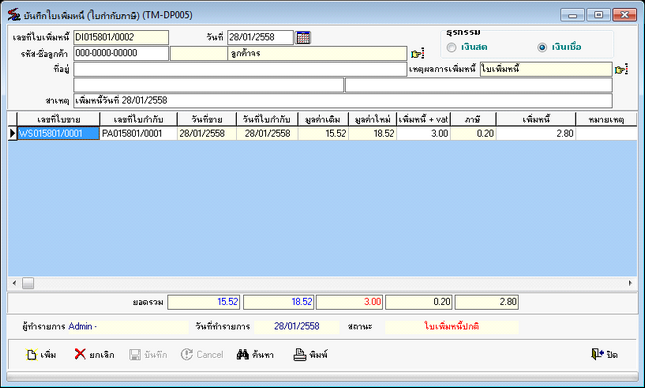645x388 pixels.
Task: Maximize the TM-DP005 window
Action: pyautogui.click(x=599, y=15)
